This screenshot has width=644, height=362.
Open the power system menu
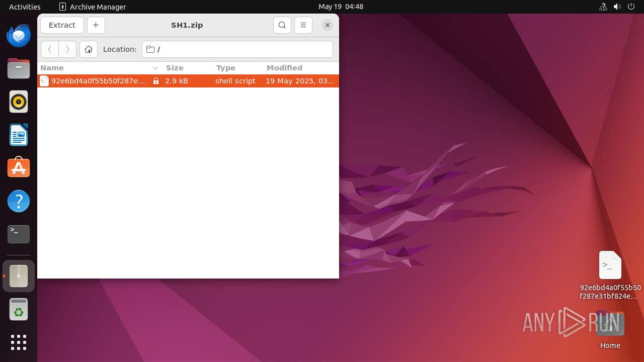point(631,7)
